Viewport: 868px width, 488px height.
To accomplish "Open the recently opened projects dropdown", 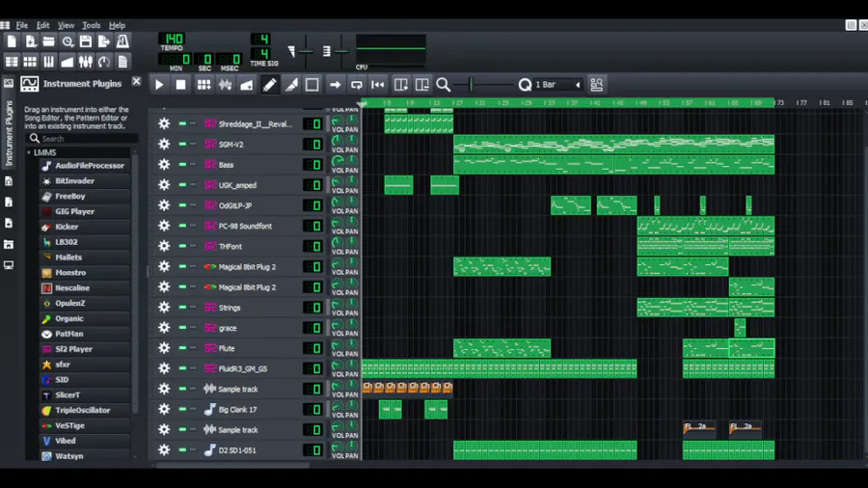I will click(x=67, y=41).
